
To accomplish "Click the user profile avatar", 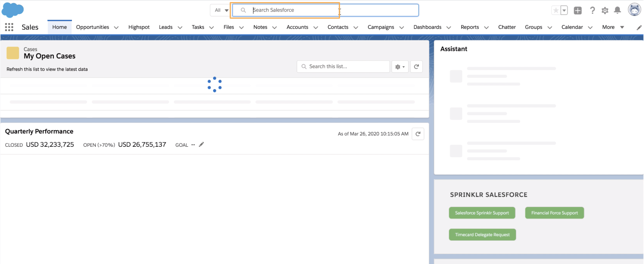I will point(634,10).
